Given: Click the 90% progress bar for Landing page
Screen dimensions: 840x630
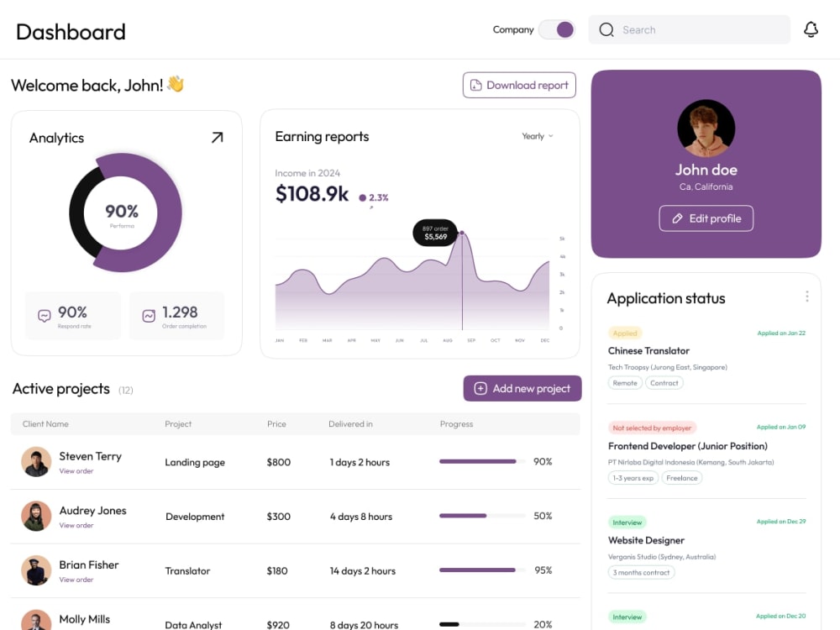Looking at the screenshot, I should pyautogui.click(x=481, y=461).
